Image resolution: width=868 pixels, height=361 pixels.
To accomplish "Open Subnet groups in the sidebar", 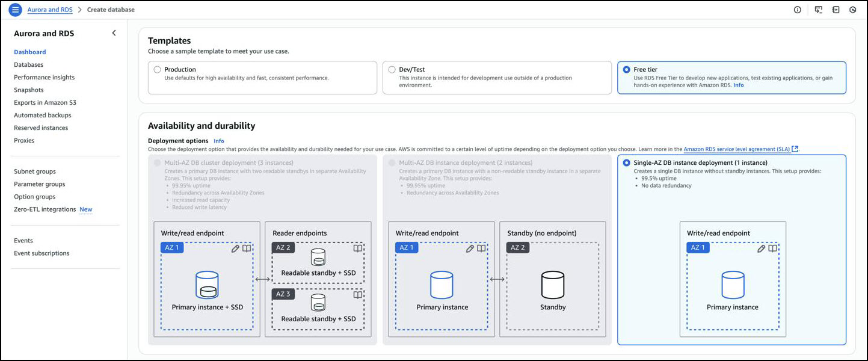I will point(35,171).
